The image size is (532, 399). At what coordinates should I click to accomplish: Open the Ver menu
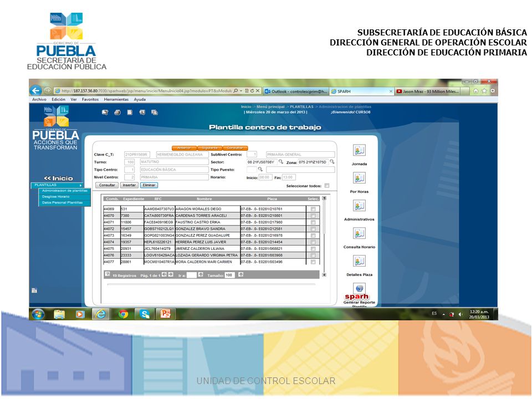(74, 99)
